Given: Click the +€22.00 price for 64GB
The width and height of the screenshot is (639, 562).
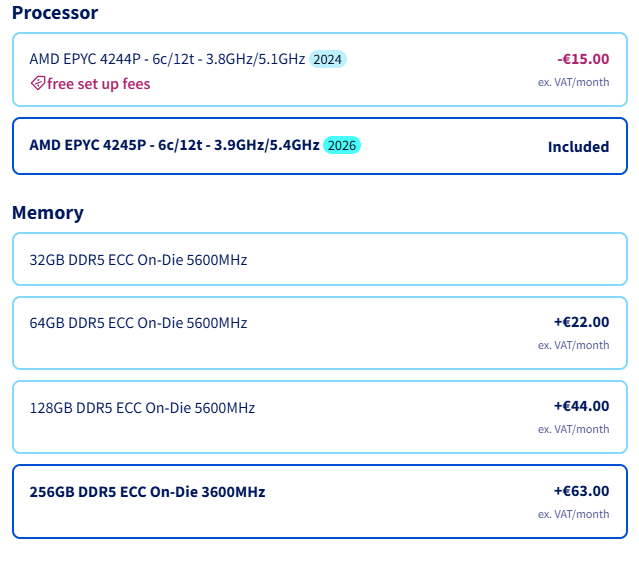Looking at the screenshot, I should tap(581, 322).
